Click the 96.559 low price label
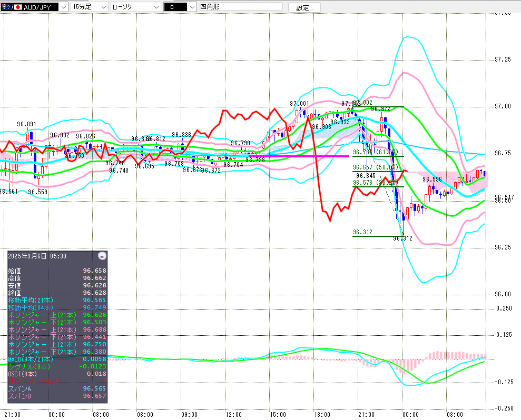 click(x=38, y=192)
